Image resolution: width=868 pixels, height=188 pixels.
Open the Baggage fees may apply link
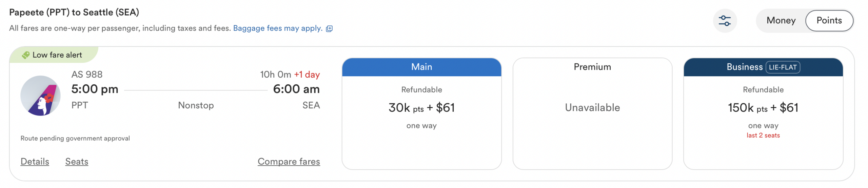pyautogui.click(x=277, y=28)
